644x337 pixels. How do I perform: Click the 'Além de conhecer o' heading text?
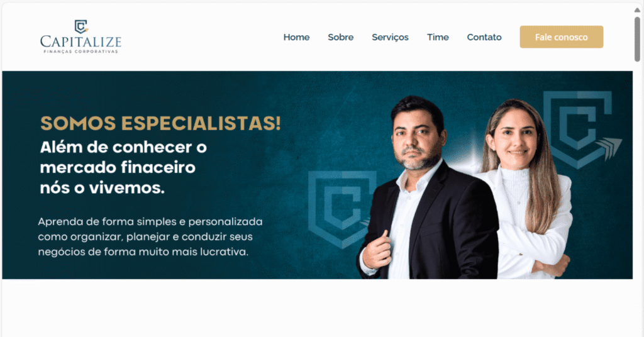123,147
